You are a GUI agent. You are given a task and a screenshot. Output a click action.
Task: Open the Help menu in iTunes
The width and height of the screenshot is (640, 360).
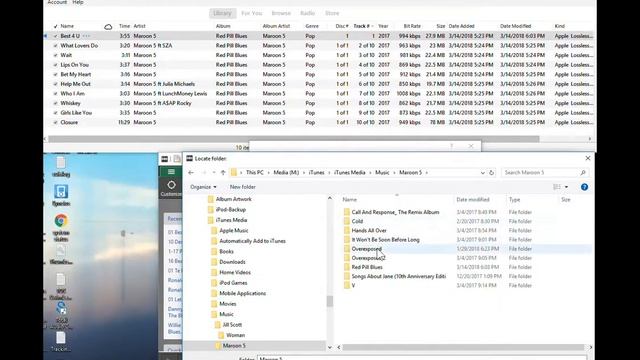click(78, 2)
